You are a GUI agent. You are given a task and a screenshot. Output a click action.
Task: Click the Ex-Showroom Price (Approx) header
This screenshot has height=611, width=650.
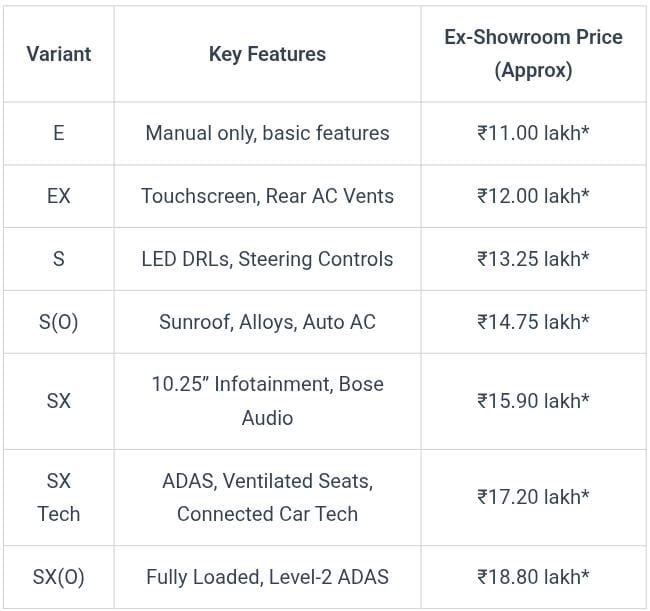click(x=533, y=54)
